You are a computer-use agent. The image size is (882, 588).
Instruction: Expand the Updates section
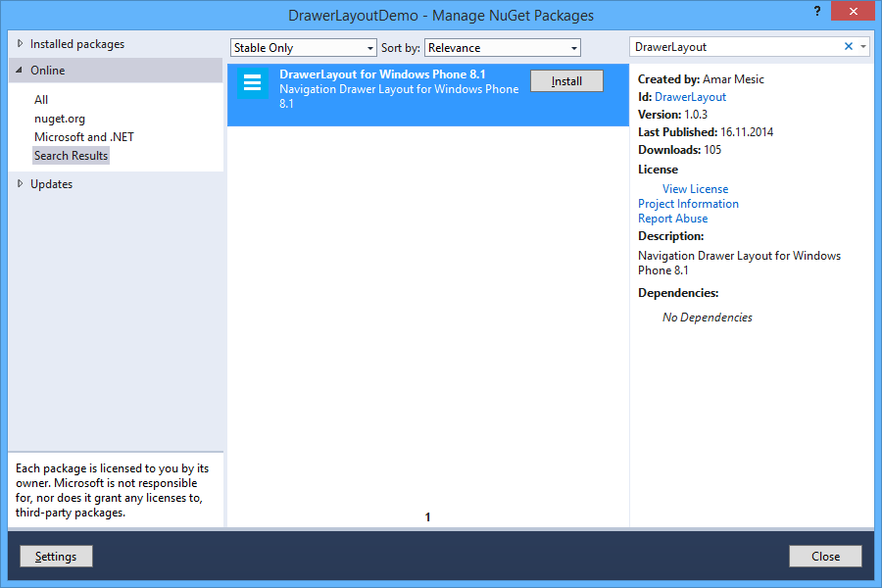[x=21, y=183]
